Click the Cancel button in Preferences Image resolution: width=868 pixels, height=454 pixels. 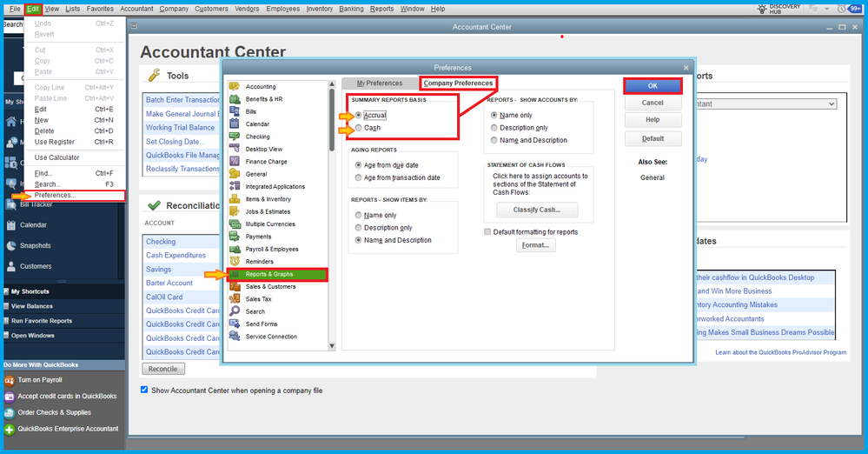[x=653, y=103]
